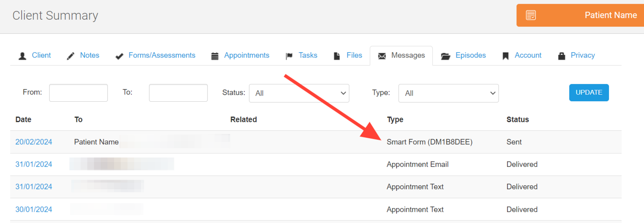644x223 pixels.
Task: Go to the Appointments tab
Action: tap(247, 55)
